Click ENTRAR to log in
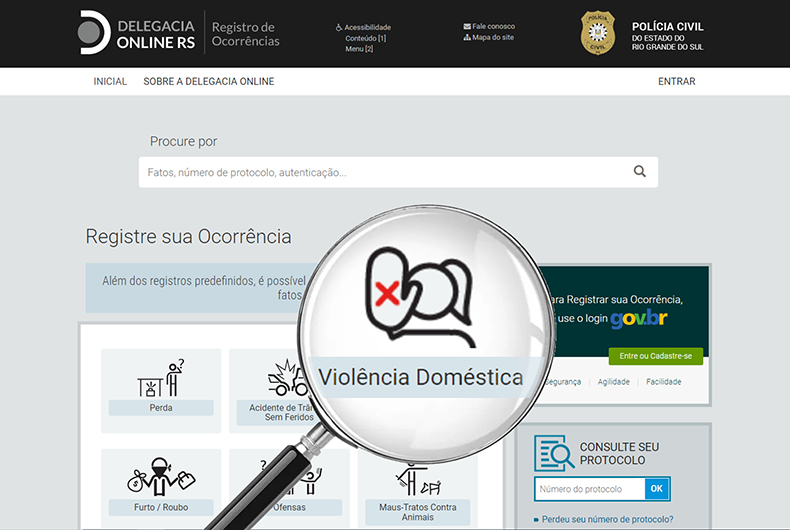Image resolution: width=790 pixels, height=530 pixels. tap(676, 82)
